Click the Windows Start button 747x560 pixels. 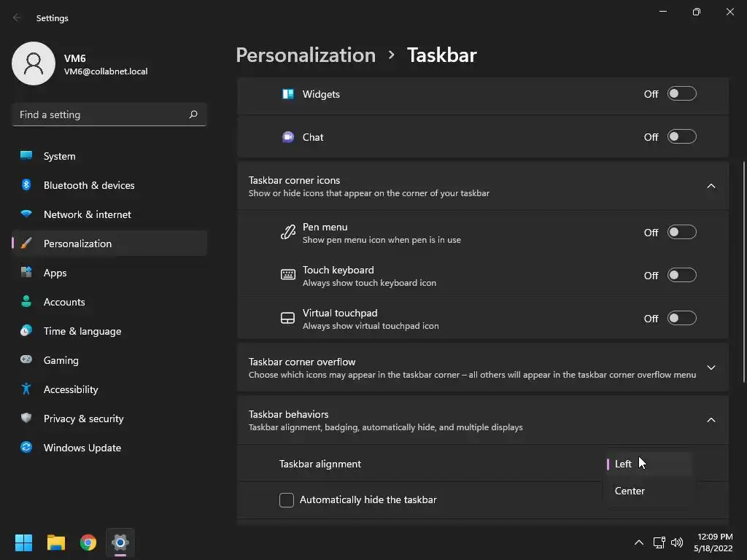[23, 542]
